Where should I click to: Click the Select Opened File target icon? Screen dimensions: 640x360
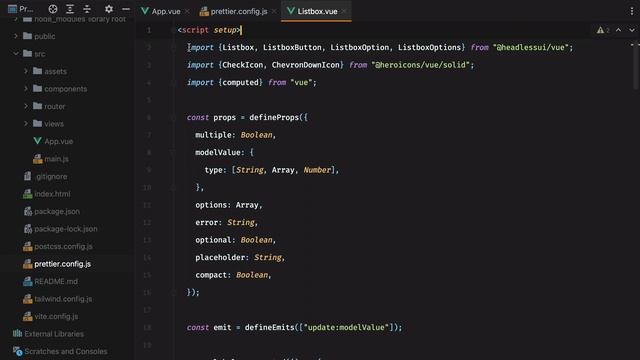click(53, 9)
